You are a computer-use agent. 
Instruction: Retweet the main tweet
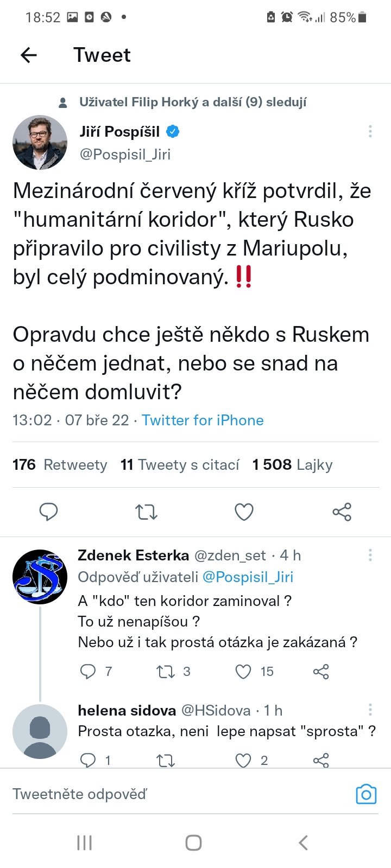pyautogui.click(x=146, y=512)
